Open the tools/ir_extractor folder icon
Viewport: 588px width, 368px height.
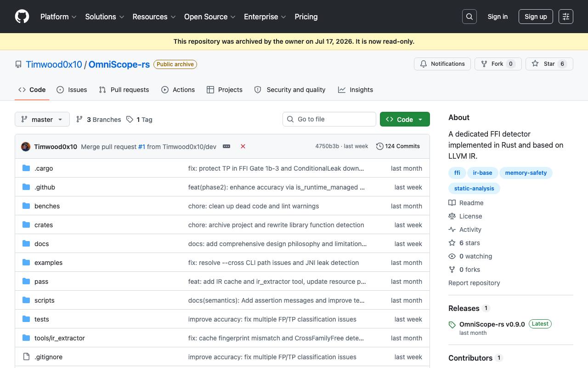click(26, 338)
